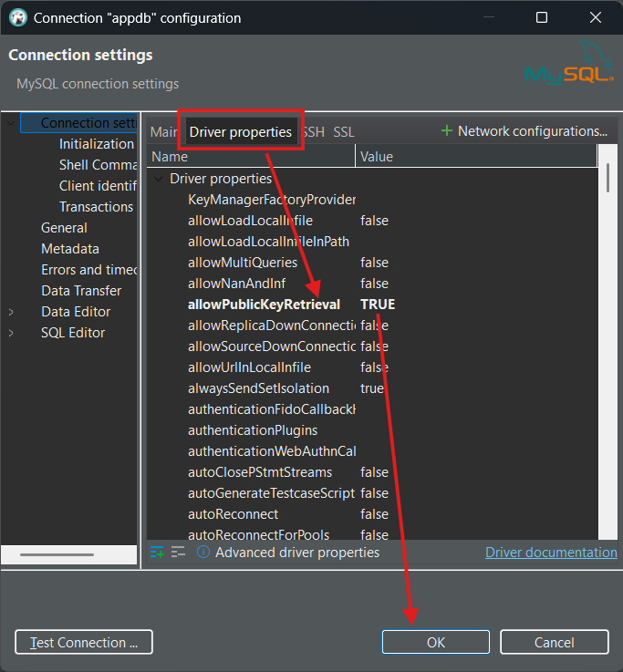This screenshot has width=623, height=672.
Task: Click the Test Connection button
Action: (x=84, y=642)
